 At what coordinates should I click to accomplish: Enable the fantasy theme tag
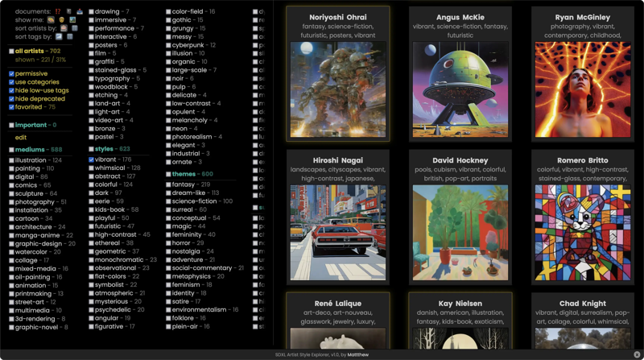pyautogui.click(x=168, y=185)
